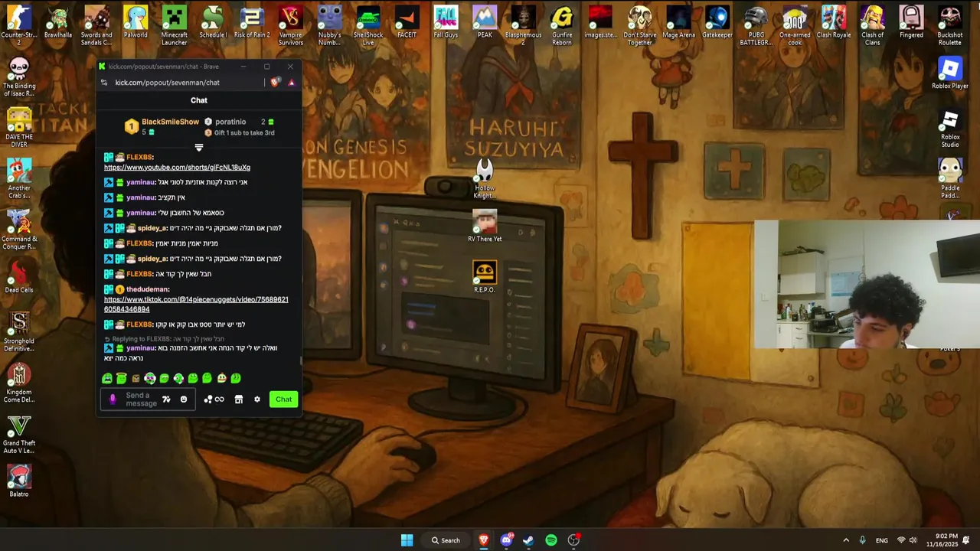The height and width of the screenshot is (551, 980).
Task: Open the PEAK game shortcut
Action: (x=485, y=23)
